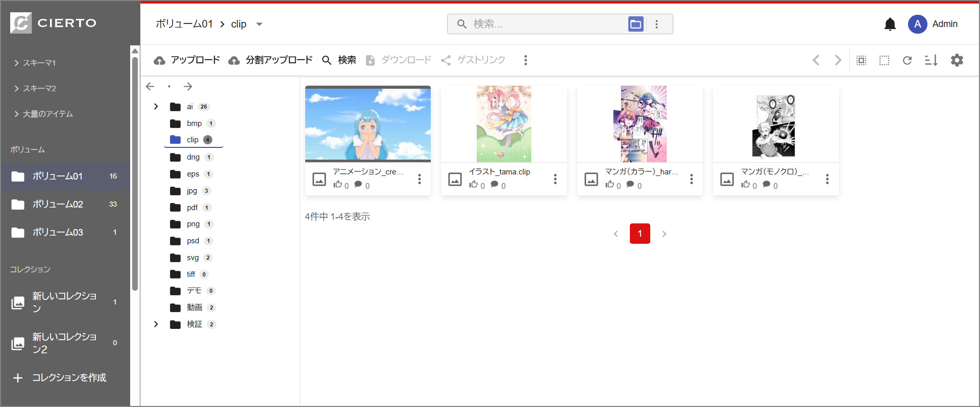
Task: Click the select all icon
Action: pyautogui.click(x=861, y=60)
